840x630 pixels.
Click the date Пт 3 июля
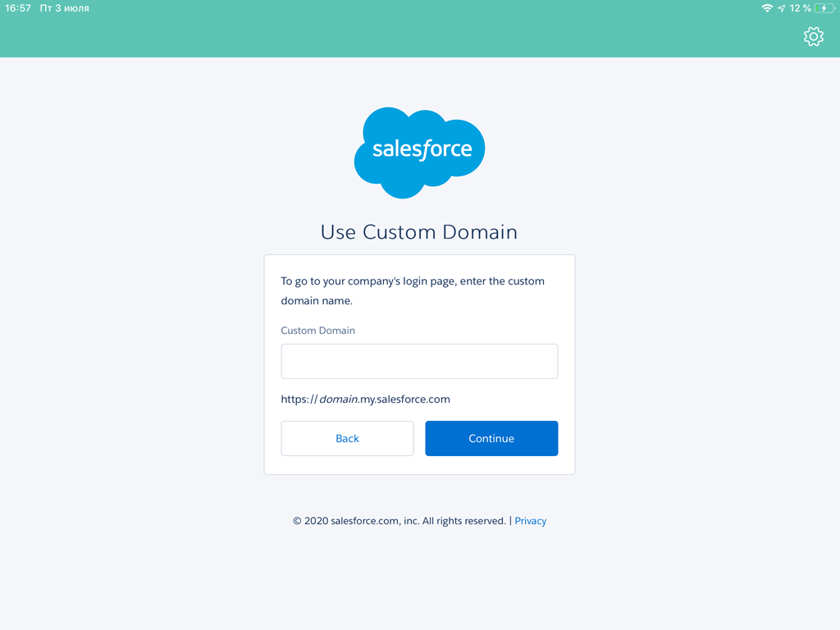63,8
